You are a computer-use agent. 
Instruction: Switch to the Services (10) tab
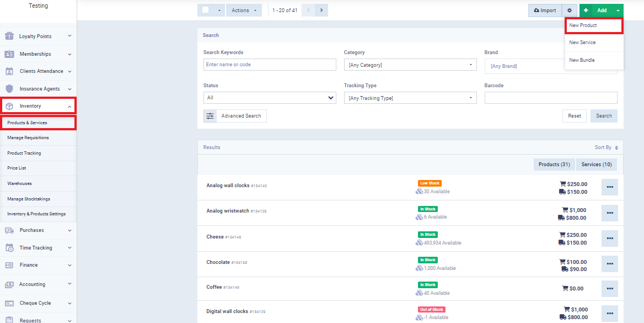(596, 165)
